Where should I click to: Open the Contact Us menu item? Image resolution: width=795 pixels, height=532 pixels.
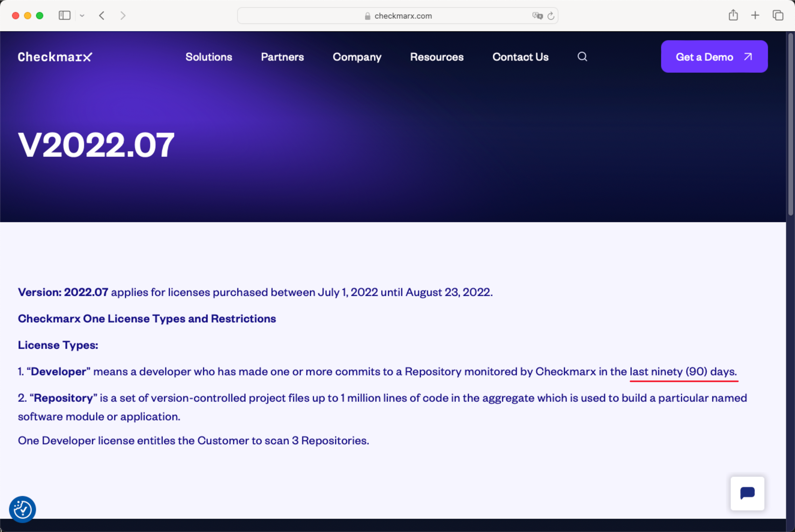point(520,57)
